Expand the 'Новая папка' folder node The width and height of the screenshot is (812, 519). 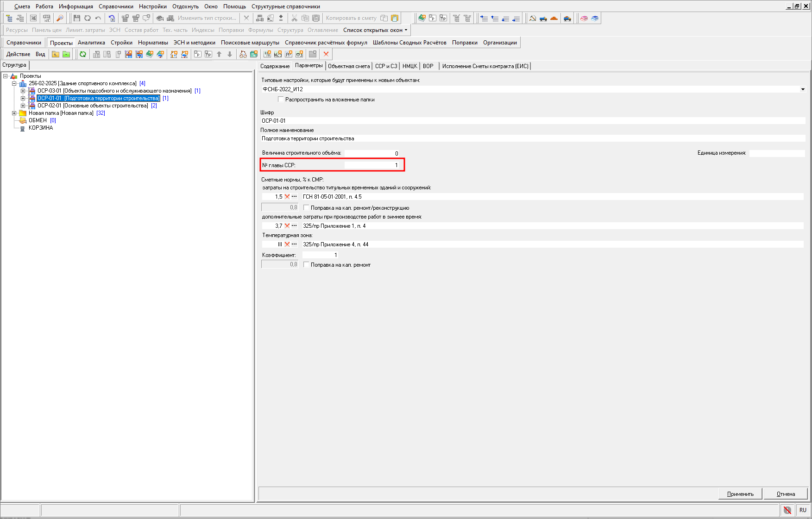tap(14, 113)
